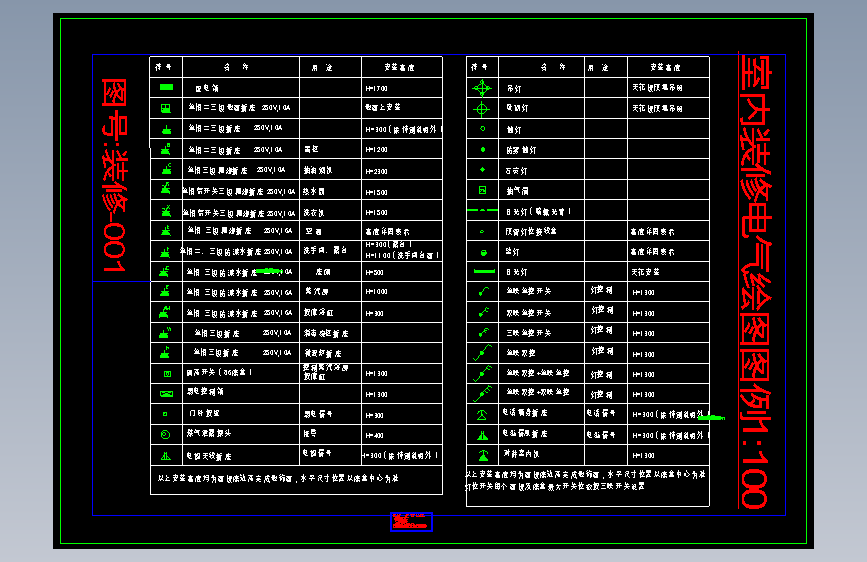
Task: Click the red title 图号:装修-001
Action: 114,175
